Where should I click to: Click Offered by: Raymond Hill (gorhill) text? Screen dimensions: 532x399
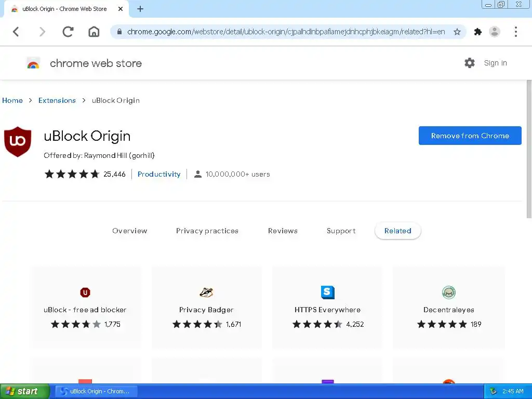99,155
